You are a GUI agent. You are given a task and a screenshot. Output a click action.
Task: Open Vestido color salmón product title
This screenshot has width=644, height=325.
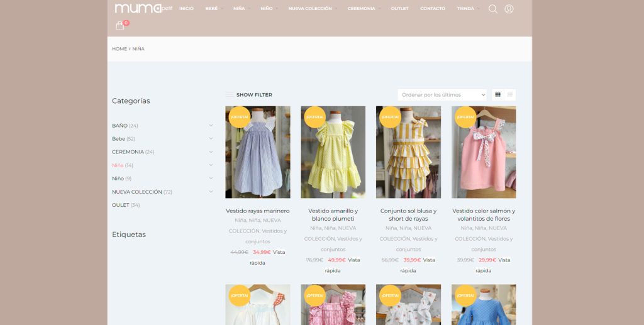coord(484,214)
